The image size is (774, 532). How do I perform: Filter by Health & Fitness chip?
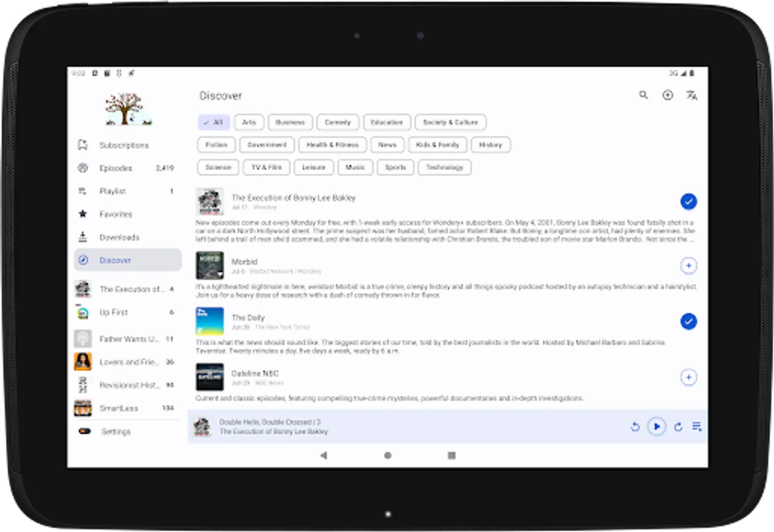click(333, 145)
